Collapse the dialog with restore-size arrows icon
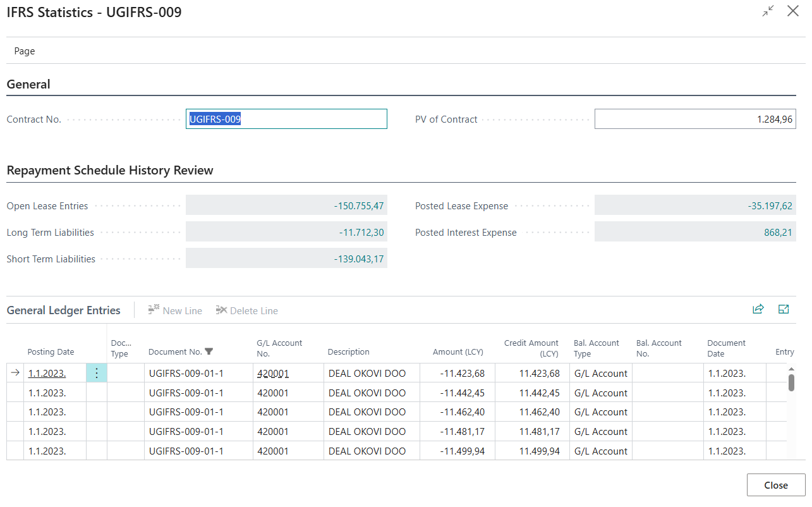 click(768, 11)
